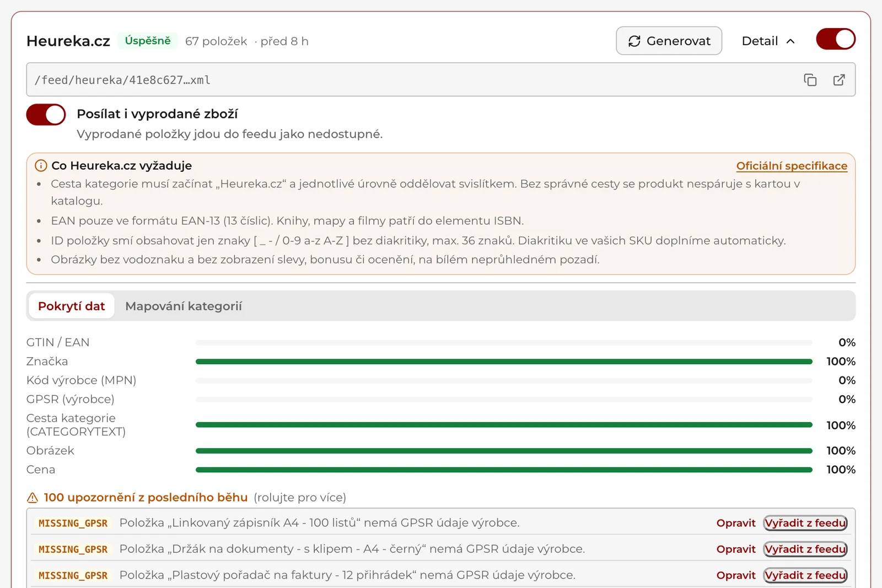Click 100 upozornění z posledního běhu heading

pos(146,498)
